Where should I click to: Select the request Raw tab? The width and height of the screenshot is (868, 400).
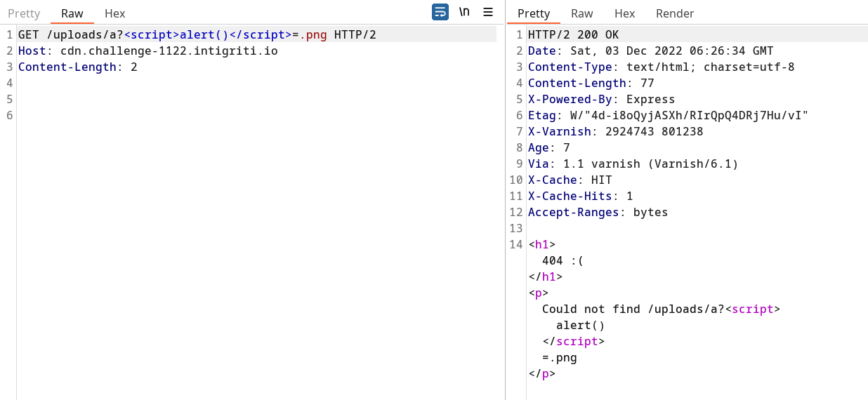tap(72, 13)
